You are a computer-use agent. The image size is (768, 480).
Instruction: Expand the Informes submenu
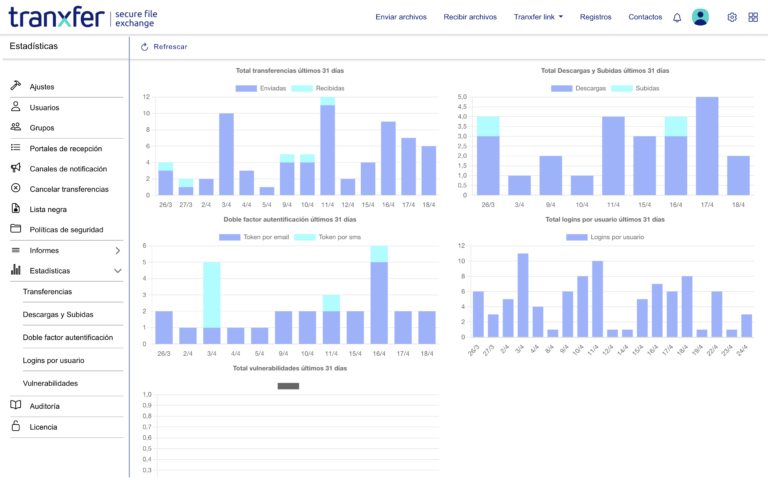tap(117, 250)
